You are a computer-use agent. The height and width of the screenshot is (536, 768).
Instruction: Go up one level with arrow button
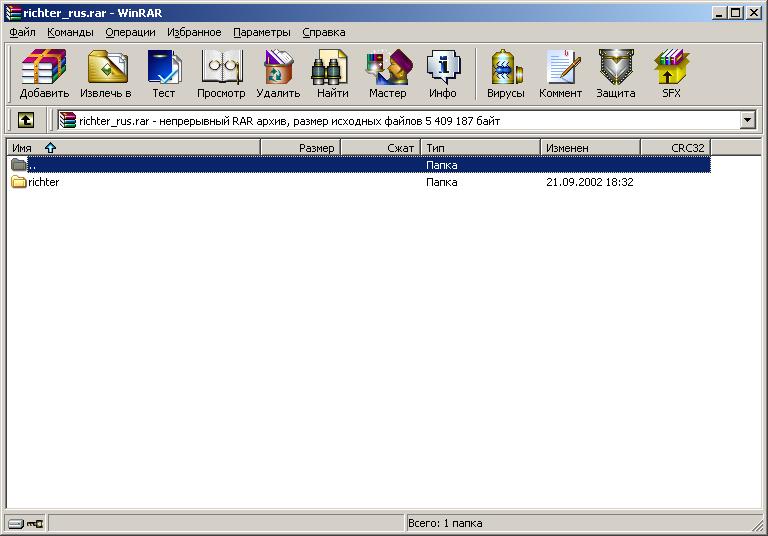tap(26, 120)
